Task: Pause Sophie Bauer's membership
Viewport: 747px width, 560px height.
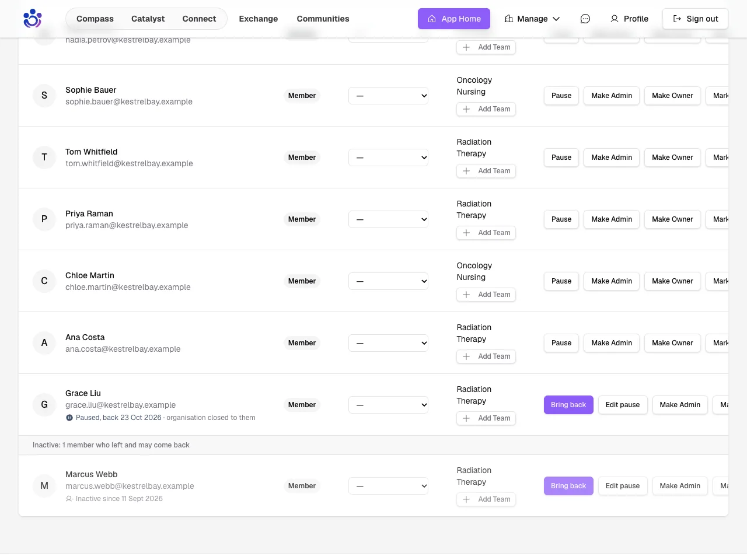Action: click(561, 96)
